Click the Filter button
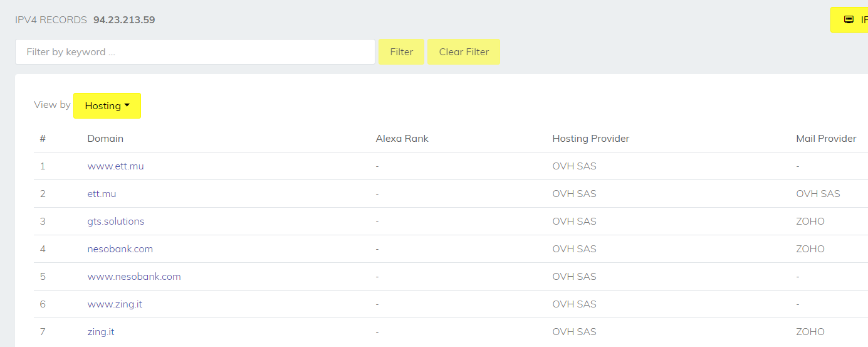 click(x=401, y=52)
